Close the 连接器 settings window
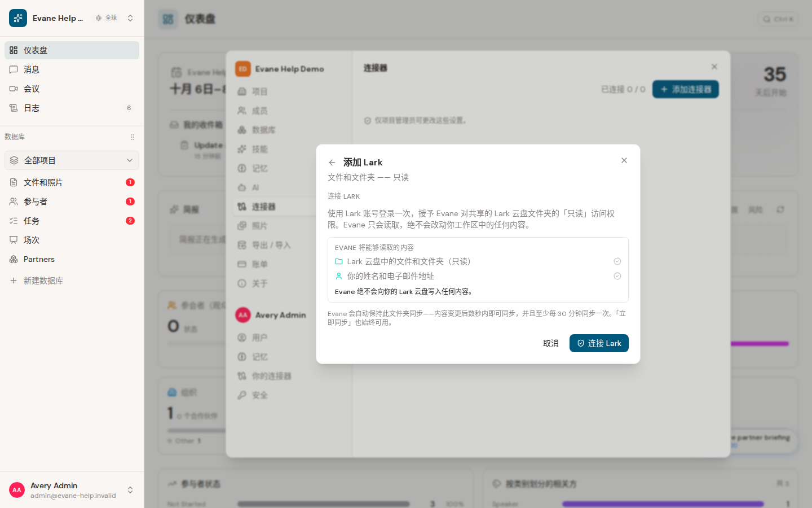Screen dimensions: 812x508 714,67
